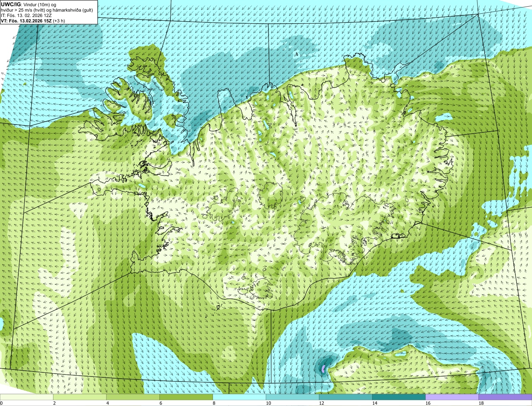The height and width of the screenshot is (406, 532).
Task: Click the 16–18 m/s lavender legend swatch
Action: [452, 397]
